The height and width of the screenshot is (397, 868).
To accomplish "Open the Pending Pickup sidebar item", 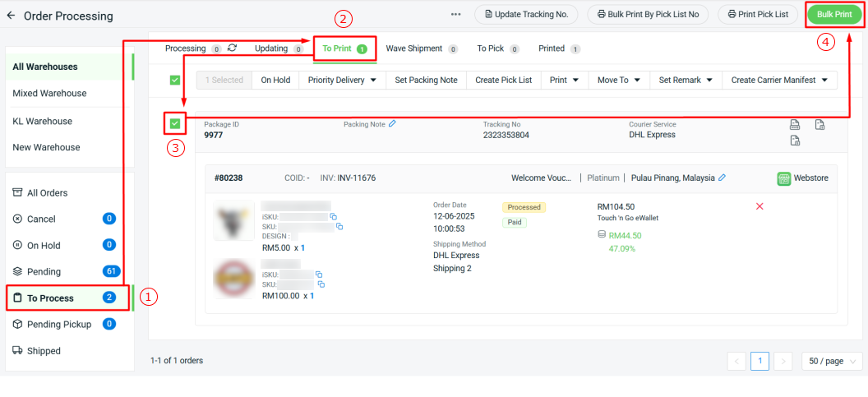I will click(69, 324).
